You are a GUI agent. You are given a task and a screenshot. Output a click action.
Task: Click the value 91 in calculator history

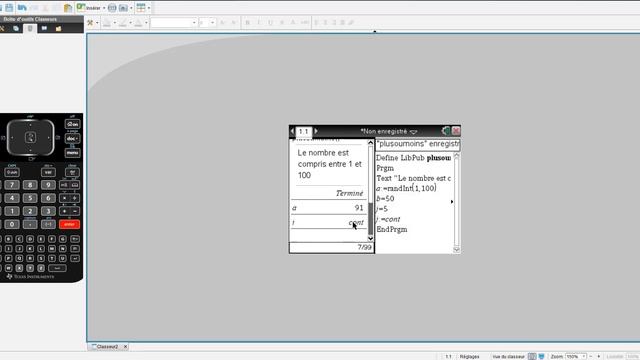click(359, 208)
